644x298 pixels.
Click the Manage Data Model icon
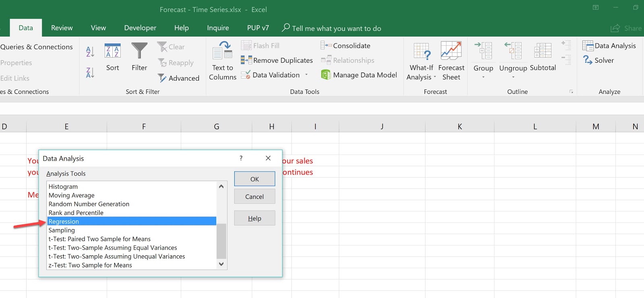click(326, 75)
